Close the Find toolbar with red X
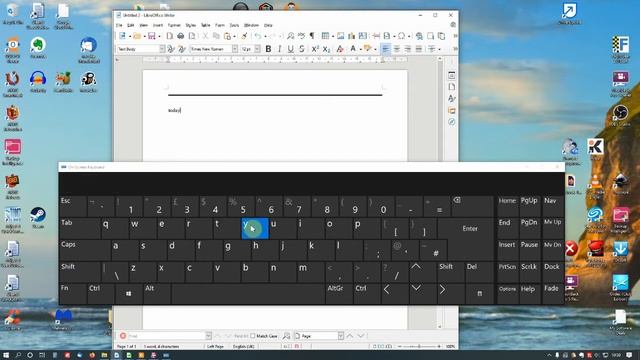This screenshot has height=360, width=640. point(123,336)
